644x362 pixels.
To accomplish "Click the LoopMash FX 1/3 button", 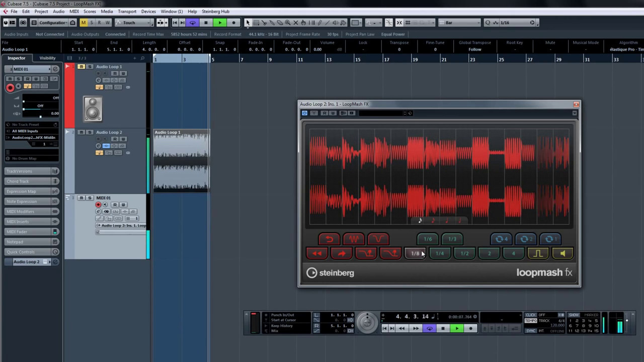I will (452, 239).
